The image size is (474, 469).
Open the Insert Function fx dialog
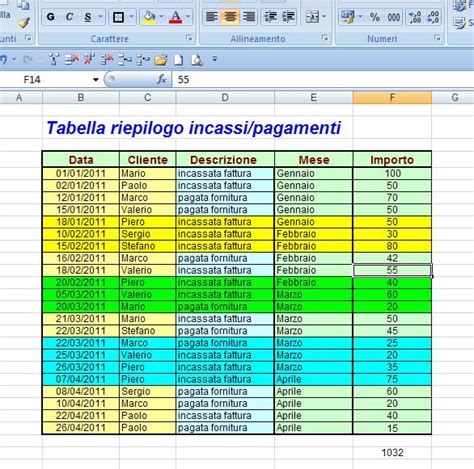[162, 79]
